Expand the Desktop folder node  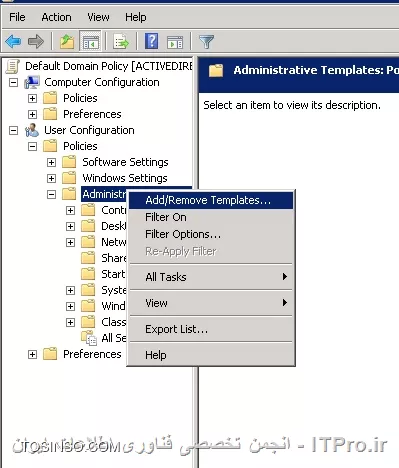(70, 226)
